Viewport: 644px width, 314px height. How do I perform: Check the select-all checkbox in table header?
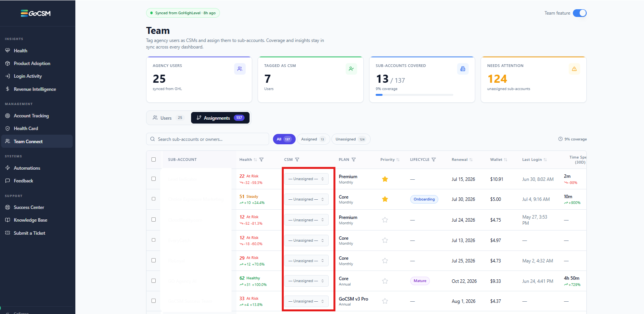[154, 160]
